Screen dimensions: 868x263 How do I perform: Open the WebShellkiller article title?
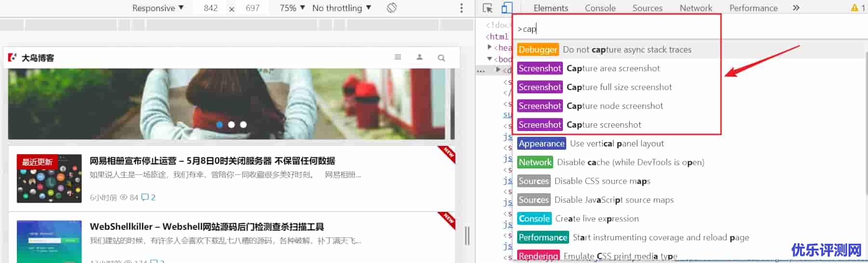point(207,226)
